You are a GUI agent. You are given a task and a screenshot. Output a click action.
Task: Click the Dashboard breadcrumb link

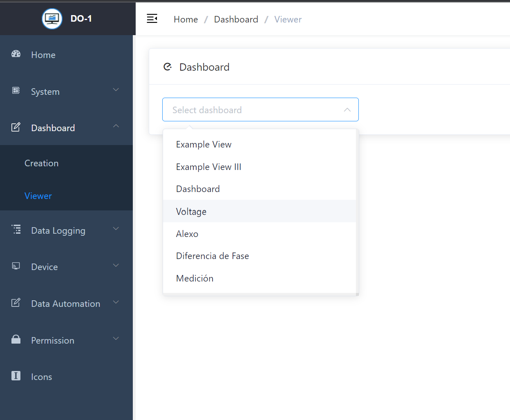pyautogui.click(x=236, y=20)
